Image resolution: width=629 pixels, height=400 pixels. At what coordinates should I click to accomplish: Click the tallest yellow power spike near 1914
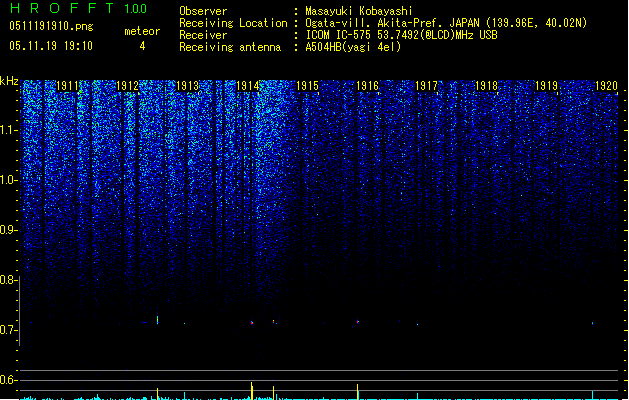pos(252,390)
